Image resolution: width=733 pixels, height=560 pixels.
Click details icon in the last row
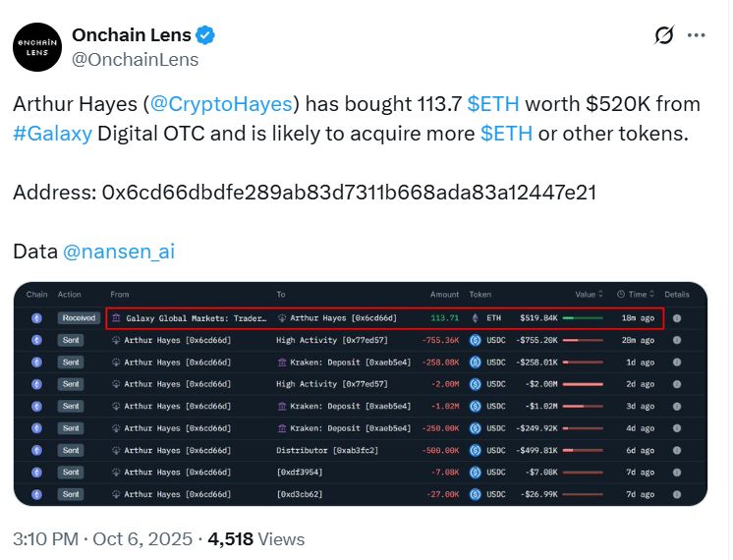(676, 494)
